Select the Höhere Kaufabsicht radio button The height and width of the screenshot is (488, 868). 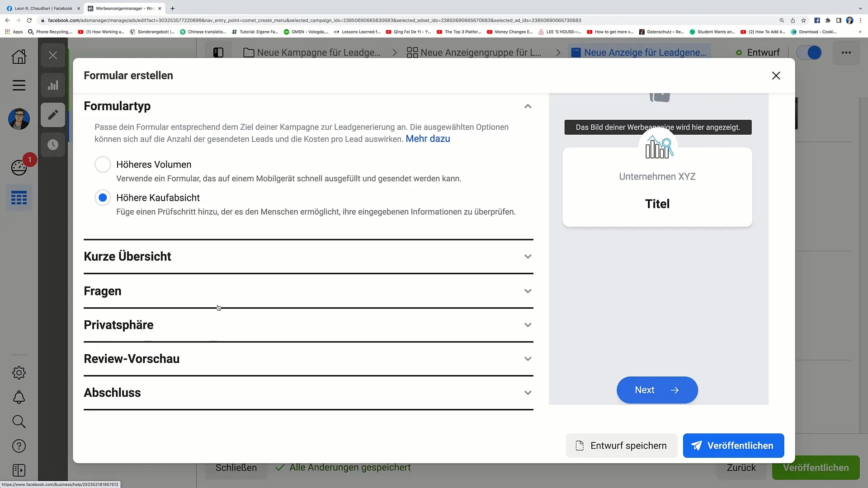[103, 197]
